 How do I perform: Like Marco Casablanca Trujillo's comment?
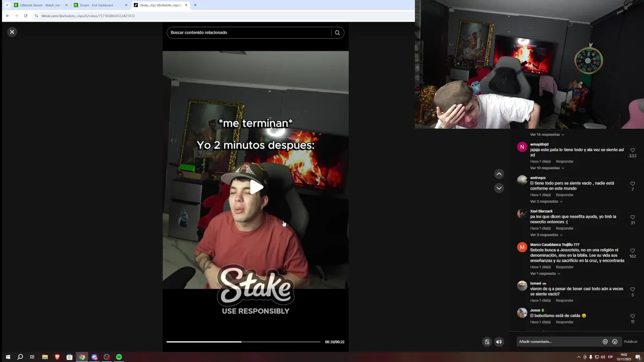point(632,250)
